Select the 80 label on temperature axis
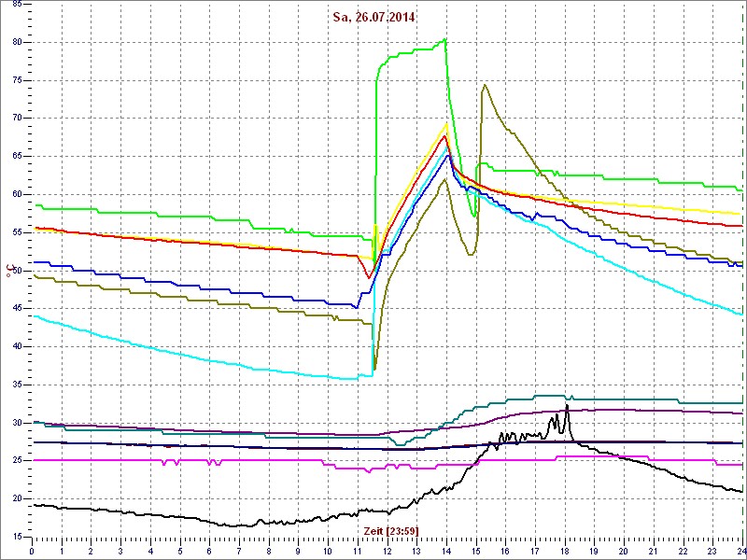747x560 pixels. [x=15, y=42]
